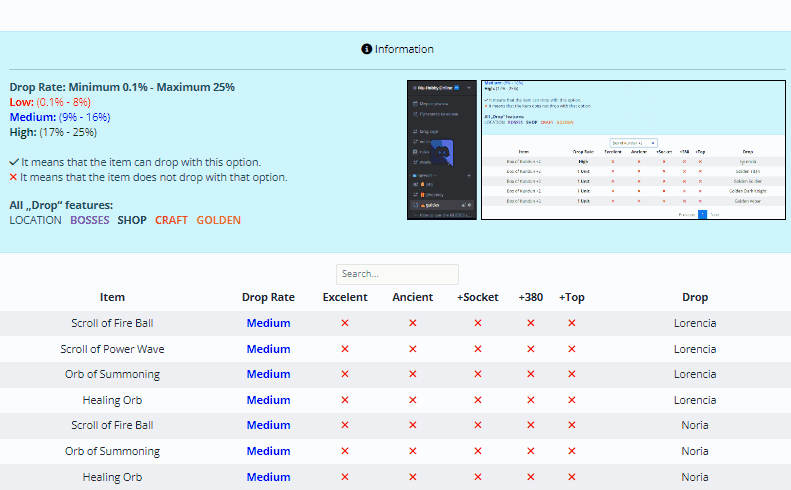Click +Top X mark in Scroll of Fire Ball Noria row
Viewport: 791px width, 490px height.
click(x=572, y=426)
